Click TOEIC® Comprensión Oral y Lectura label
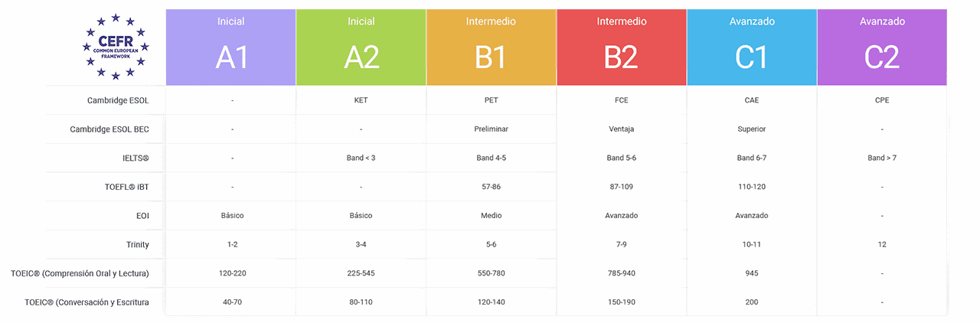Image resolution: width=980 pixels, height=323 pixels. point(80,273)
